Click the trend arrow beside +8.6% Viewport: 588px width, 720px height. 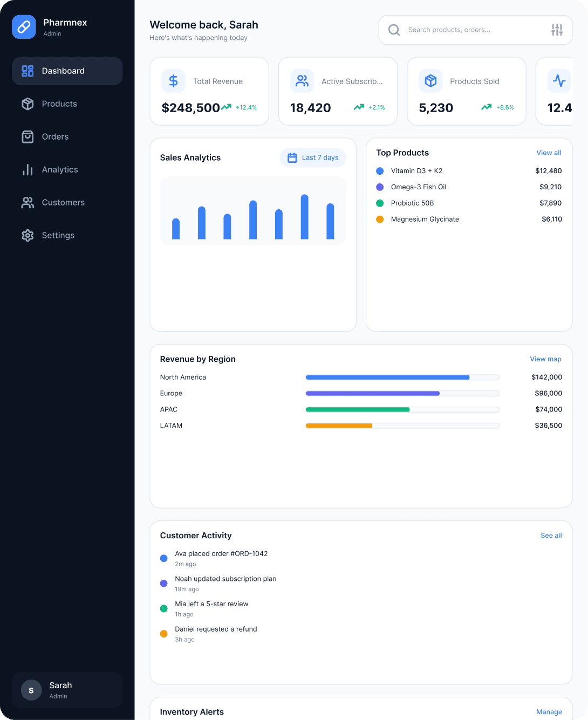click(487, 107)
